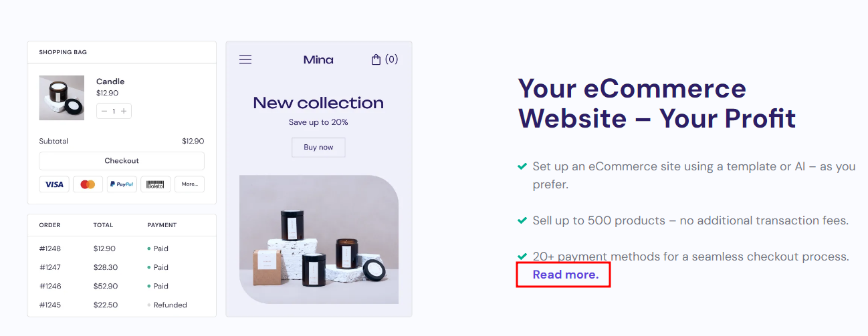868x336 pixels.
Task: Click the Mina store logo
Action: coord(318,59)
